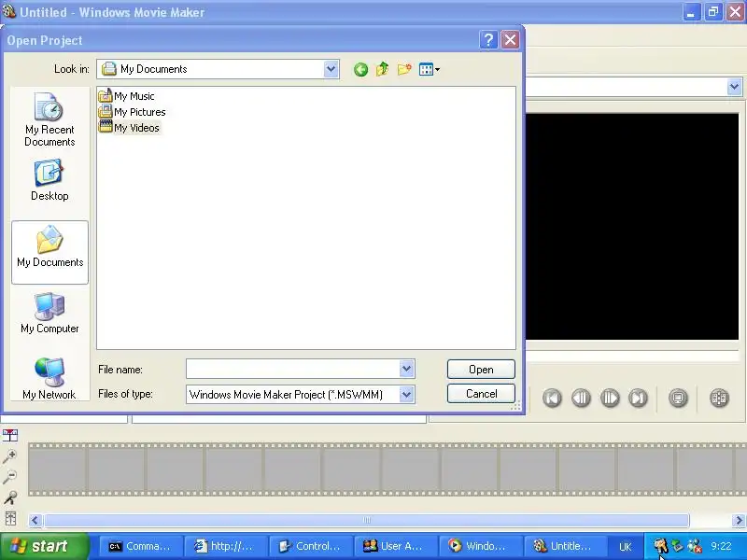747x560 pixels.
Task: Expand the Files of type dropdown
Action: click(x=406, y=394)
